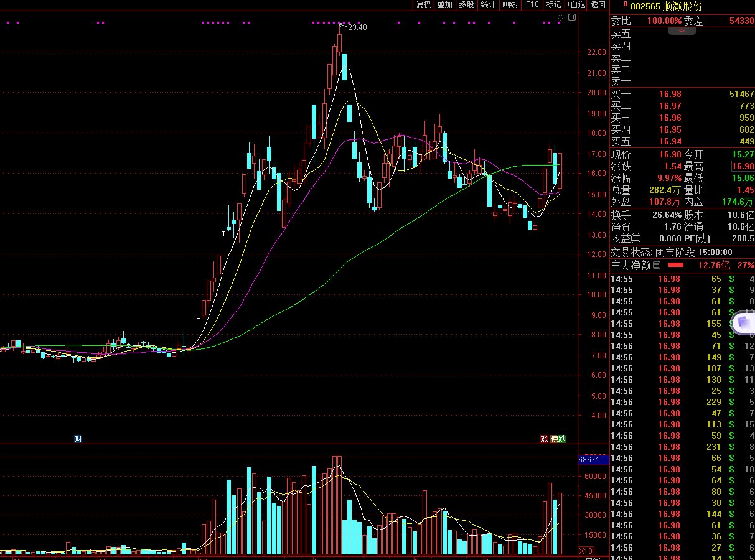Viewport: 755px width, 560px height.
Task: Click the purple floating assistant icon
Action: pyautogui.click(x=743, y=322)
